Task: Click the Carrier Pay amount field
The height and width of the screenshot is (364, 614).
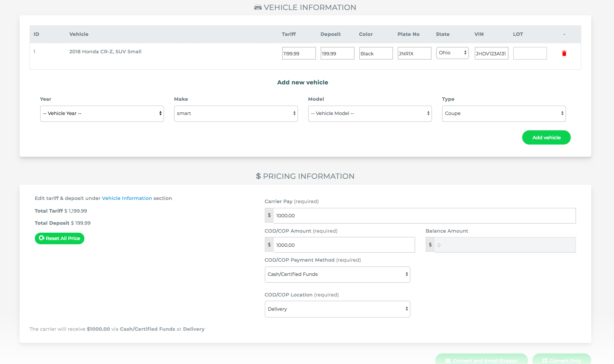Action: [x=424, y=216]
